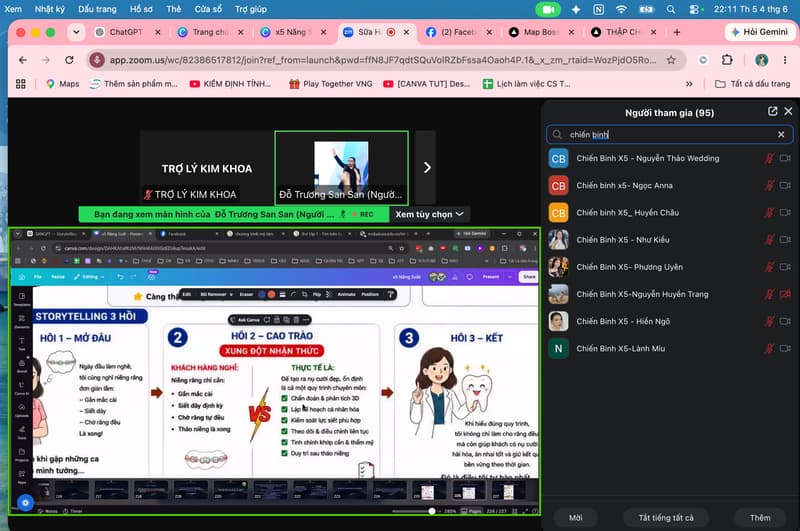Open the Play Together VNG bookmark
Image resolution: width=800 pixels, height=531 pixels.
click(331, 84)
